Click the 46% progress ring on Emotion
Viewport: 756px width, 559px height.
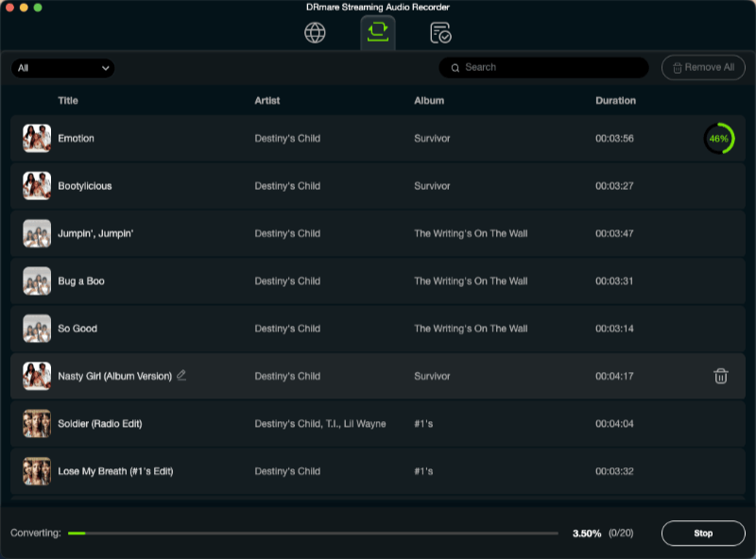(719, 139)
